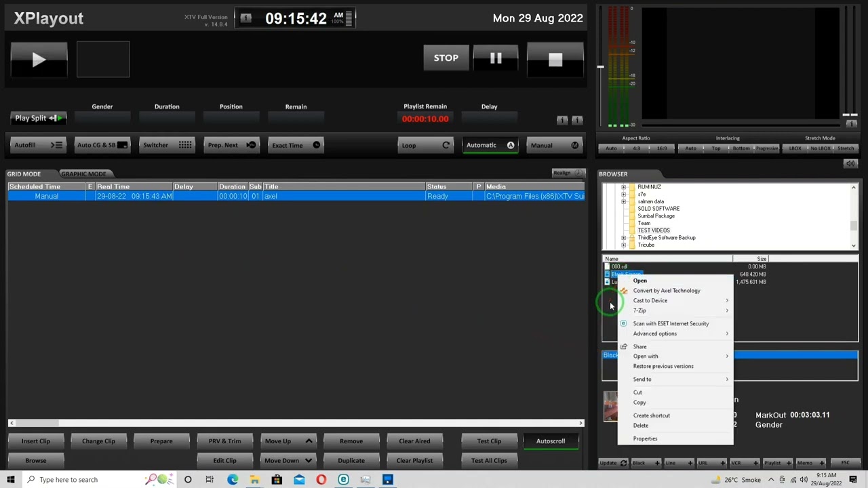Expand the Open with submenu

click(675, 356)
